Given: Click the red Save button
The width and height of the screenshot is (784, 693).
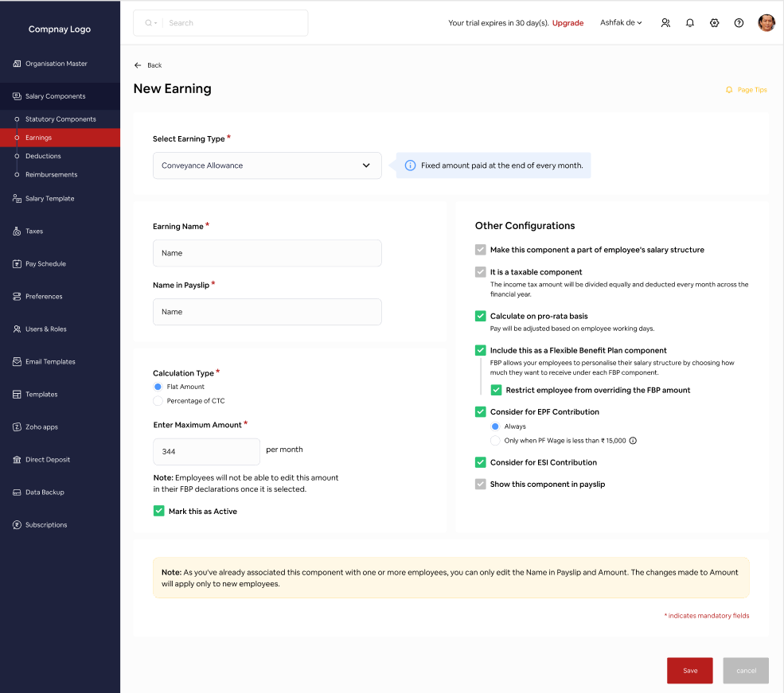Looking at the screenshot, I should (x=689, y=671).
